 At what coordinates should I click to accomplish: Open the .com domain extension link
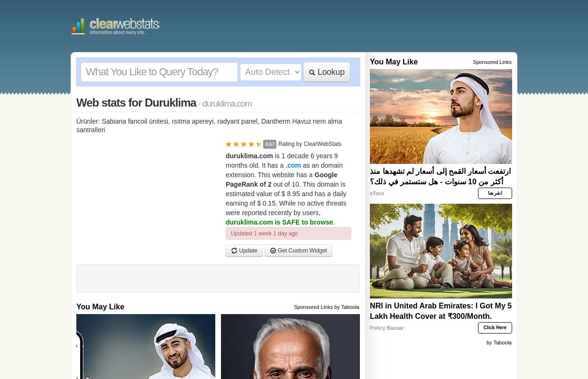point(293,165)
